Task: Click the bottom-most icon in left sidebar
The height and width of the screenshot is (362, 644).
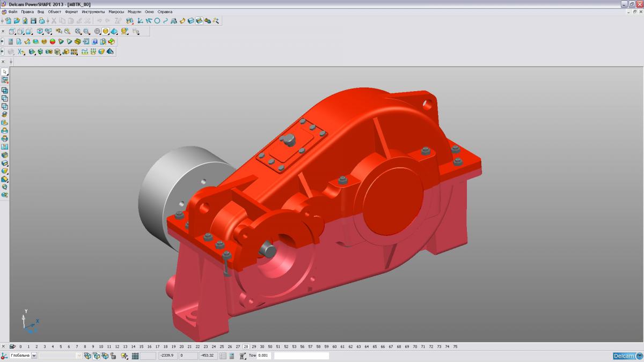Action: pyautogui.click(x=5, y=195)
